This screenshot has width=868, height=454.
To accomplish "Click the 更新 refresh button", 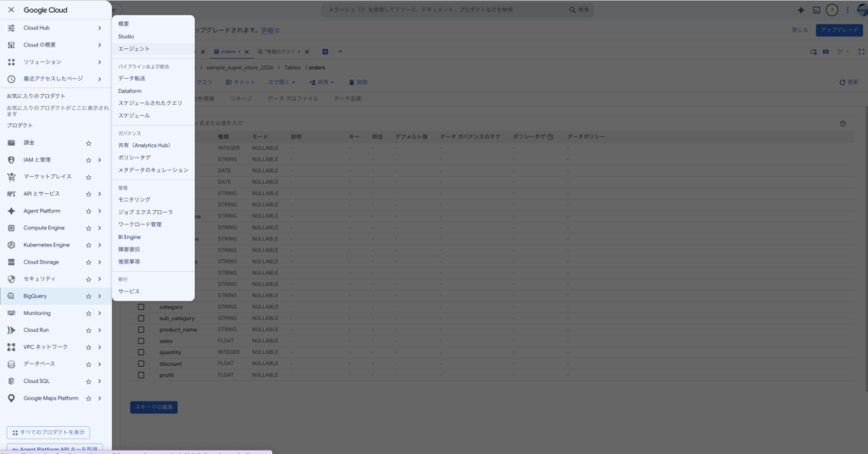I will pos(849,82).
